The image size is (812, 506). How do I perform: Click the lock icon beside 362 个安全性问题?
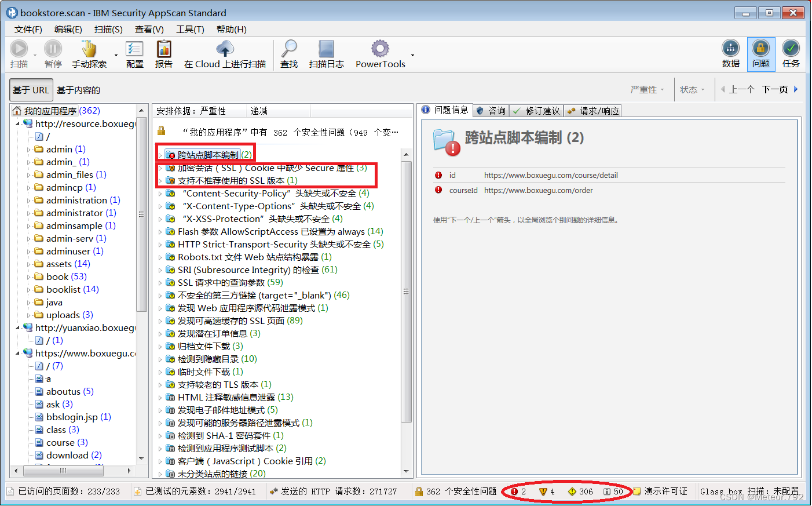coord(419,492)
